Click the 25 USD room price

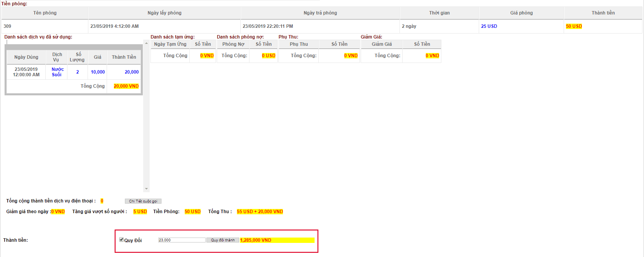489,26
